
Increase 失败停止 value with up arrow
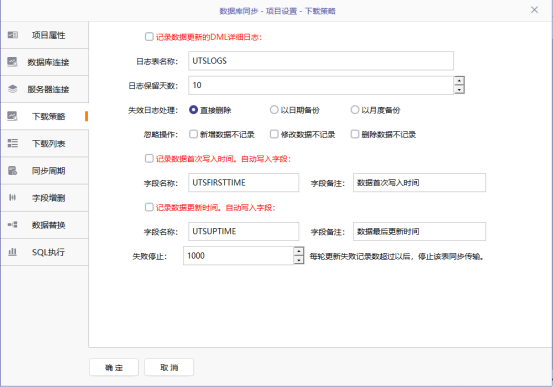coord(299,251)
